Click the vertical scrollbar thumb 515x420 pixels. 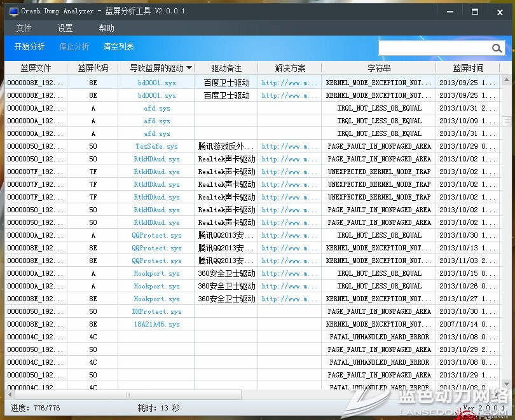click(x=507, y=121)
